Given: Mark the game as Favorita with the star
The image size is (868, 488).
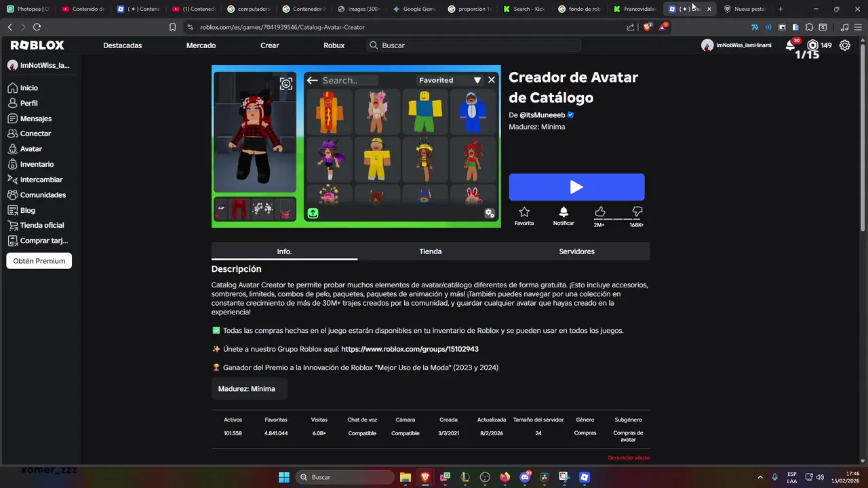Looking at the screenshot, I should [x=524, y=216].
